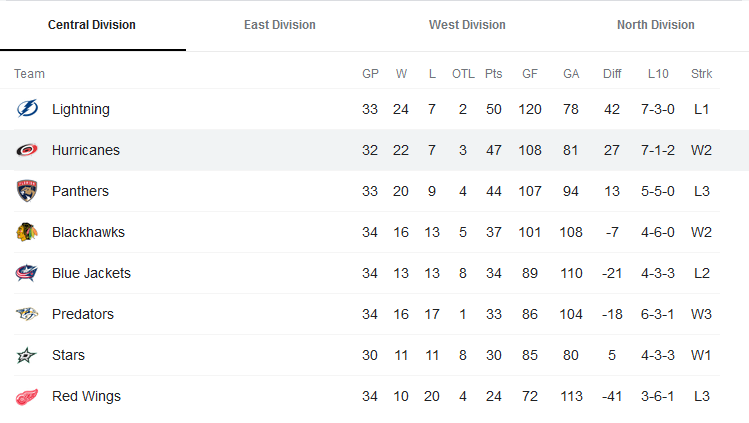This screenshot has width=749, height=423.
Task: Click the GP column header
Action: tap(370, 74)
